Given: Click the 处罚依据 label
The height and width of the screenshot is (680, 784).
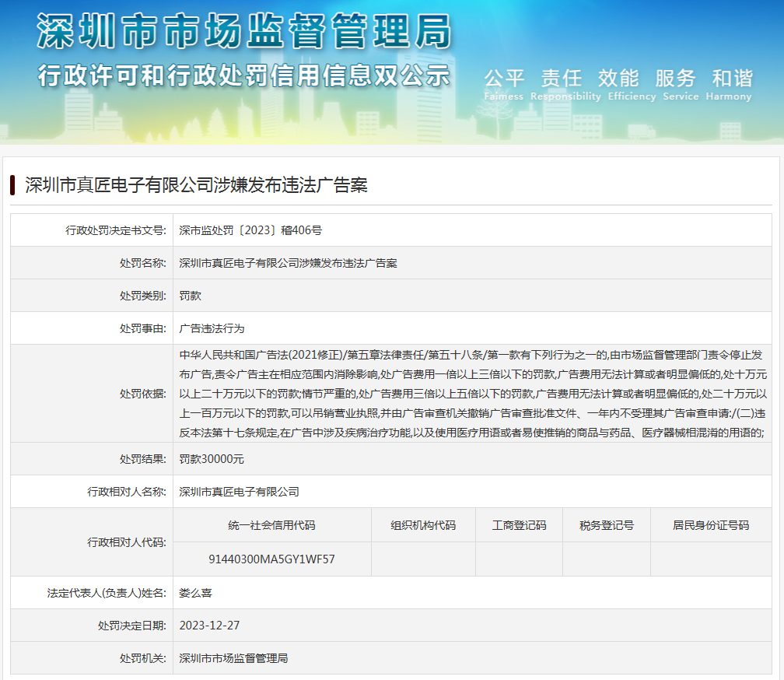Looking at the screenshot, I should (x=143, y=394).
